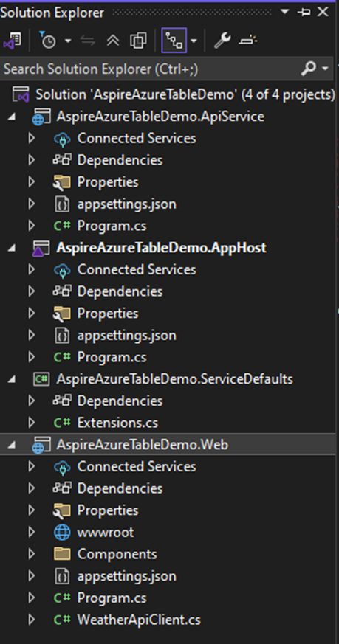Select Extensions.cs file
The height and width of the screenshot is (644, 339).
coord(117,423)
